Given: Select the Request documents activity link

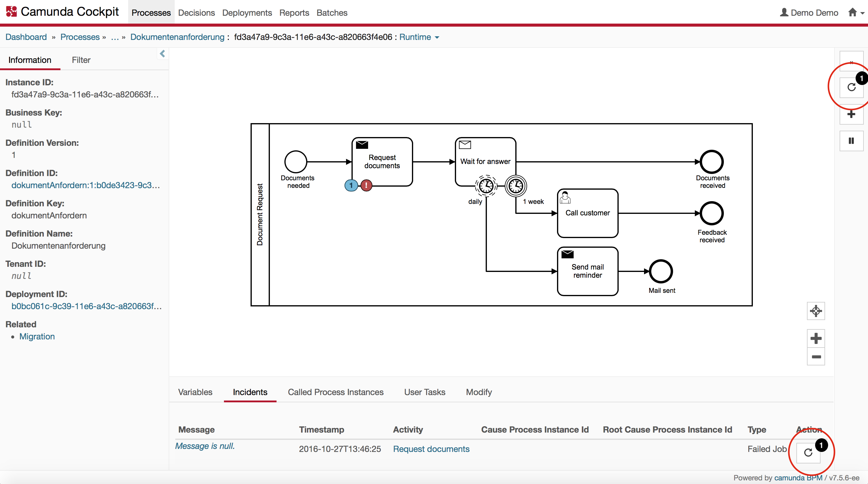Looking at the screenshot, I should [x=431, y=449].
